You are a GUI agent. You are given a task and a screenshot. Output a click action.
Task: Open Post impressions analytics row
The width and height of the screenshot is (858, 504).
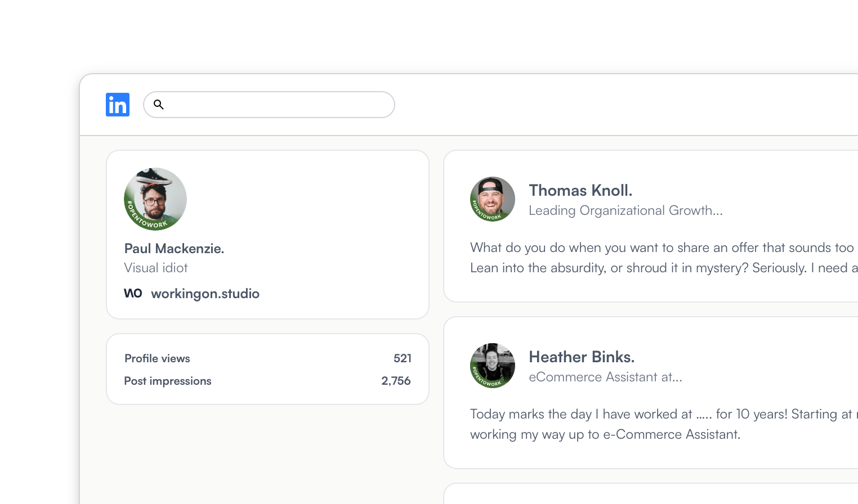point(168,381)
